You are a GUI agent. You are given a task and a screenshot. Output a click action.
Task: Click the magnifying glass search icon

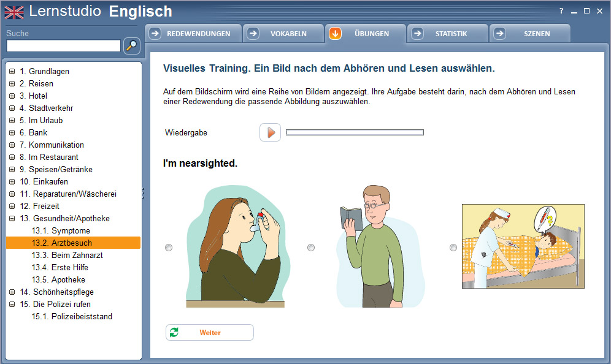[x=132, y=46]
